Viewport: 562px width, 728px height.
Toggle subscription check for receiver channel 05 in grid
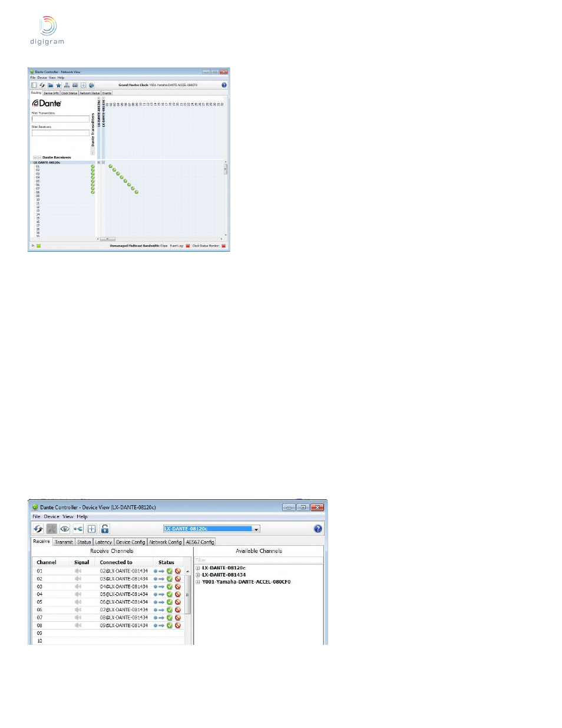tap(125, 181)
